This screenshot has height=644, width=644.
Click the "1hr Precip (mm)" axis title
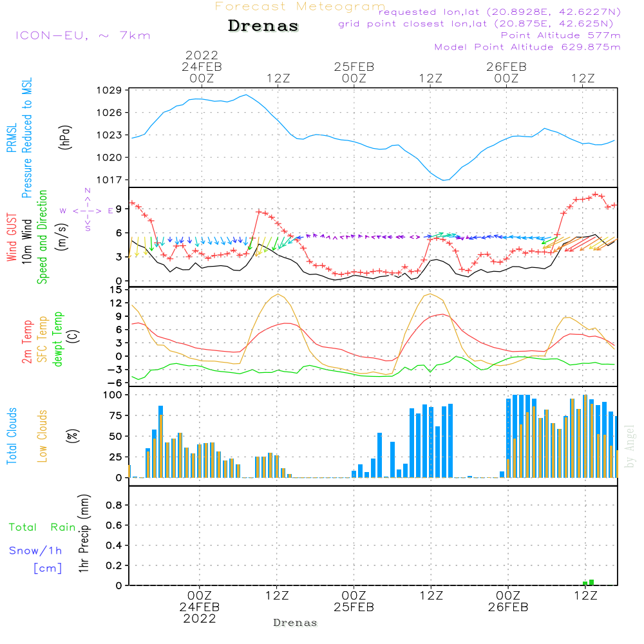click(x=84, y=533)
